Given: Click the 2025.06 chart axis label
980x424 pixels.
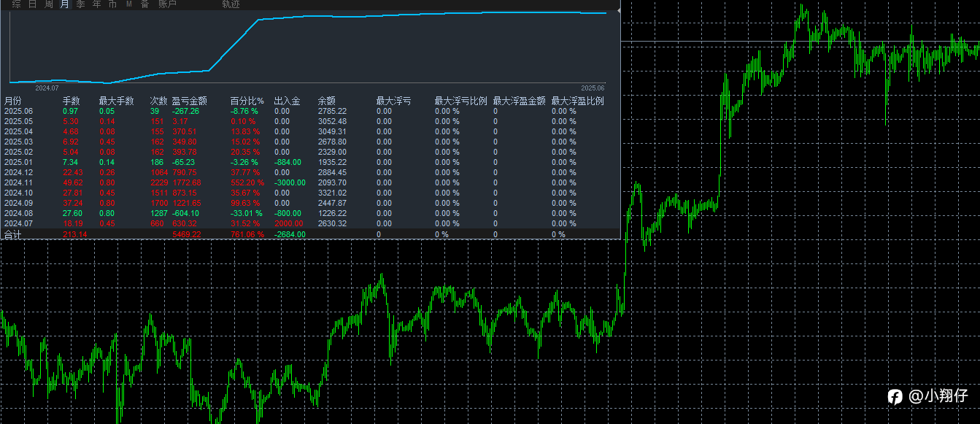Looking at the screenshot, I should tap(593, 88).
